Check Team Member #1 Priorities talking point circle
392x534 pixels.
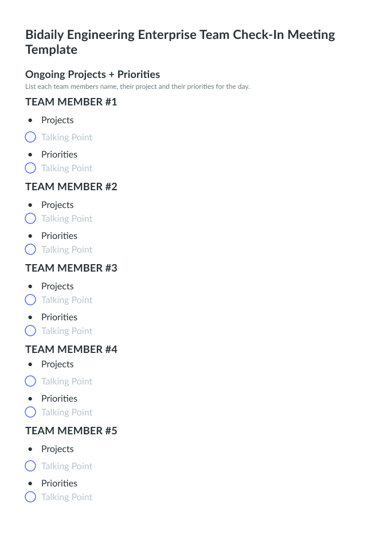[x=30, y=168]
